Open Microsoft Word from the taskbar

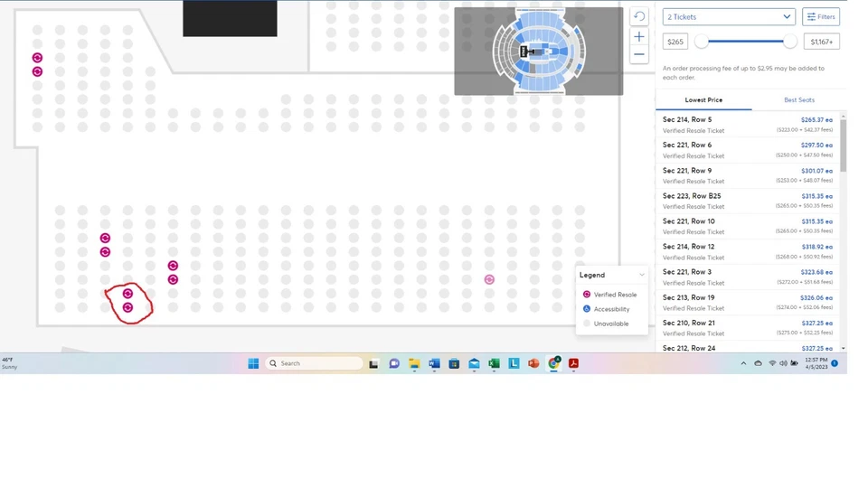point(434,363)
